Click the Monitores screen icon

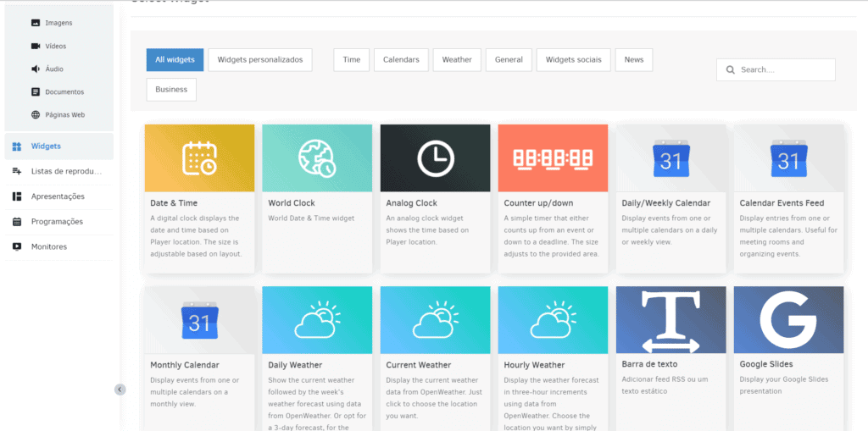point(17,246)
